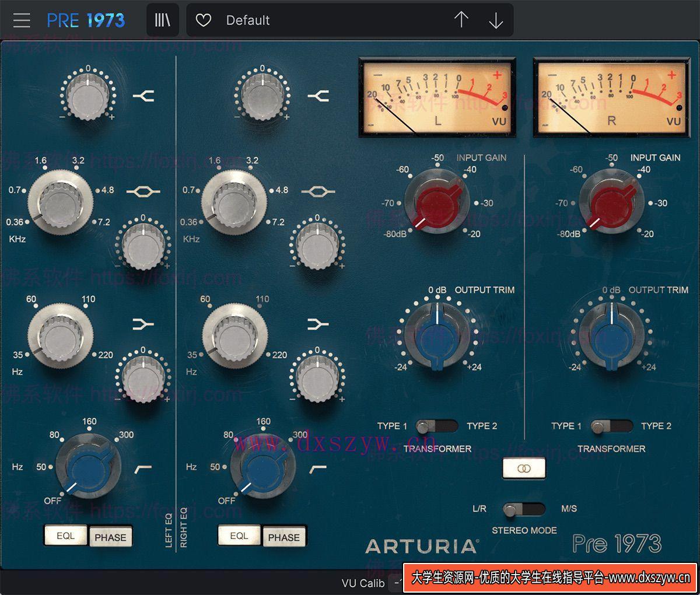Flip the R channel transformer type switch
The height and width of the screenshot is (595, 700).
click(x=611, y=426)
